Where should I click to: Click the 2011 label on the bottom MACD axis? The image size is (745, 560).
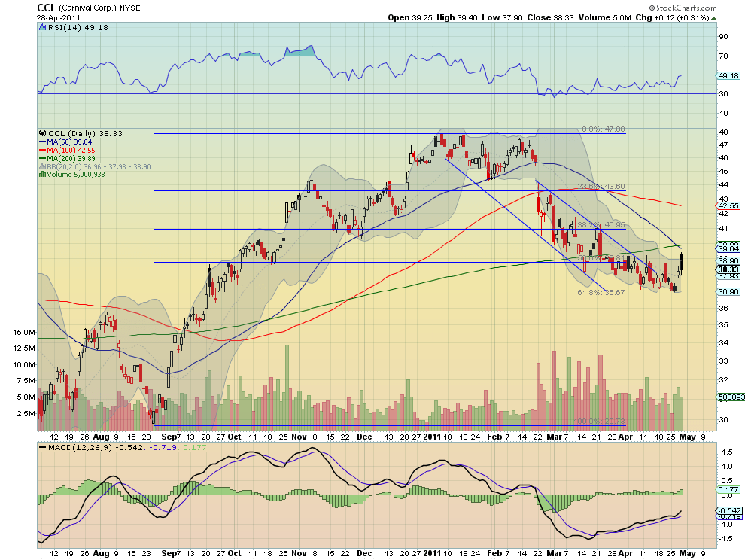(432, 553)
